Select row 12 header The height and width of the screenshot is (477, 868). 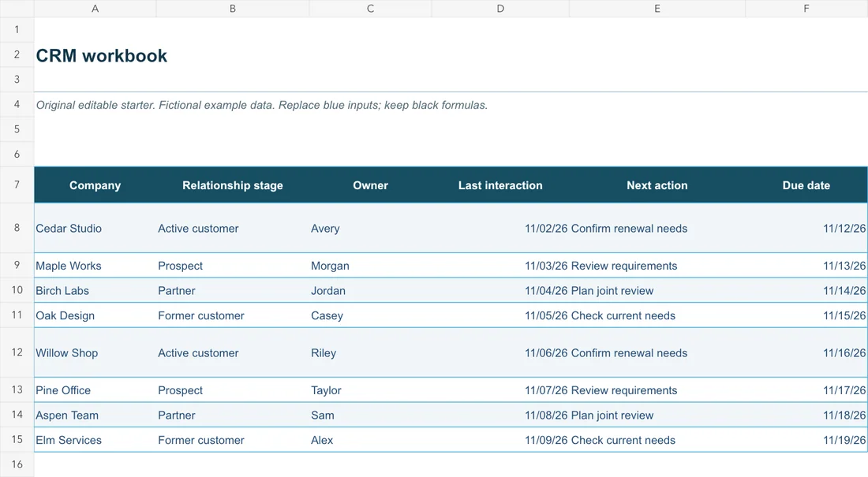pos(17,352)
